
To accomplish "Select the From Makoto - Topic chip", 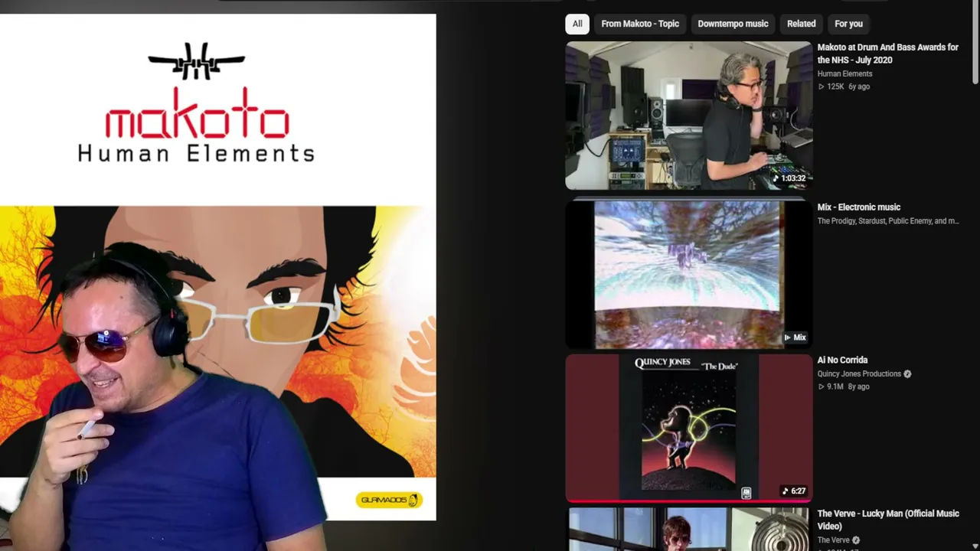I will pos(640,24).
